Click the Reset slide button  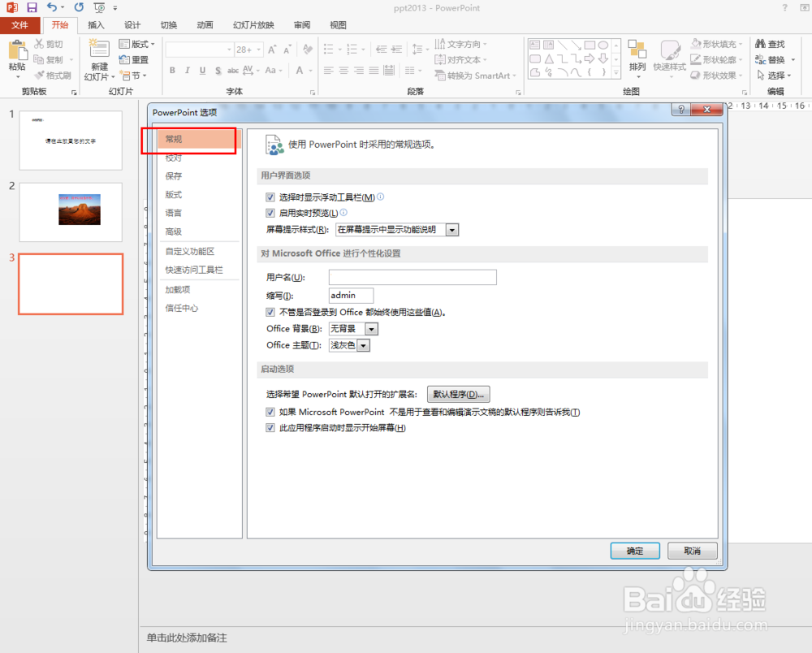pos(134,59)
